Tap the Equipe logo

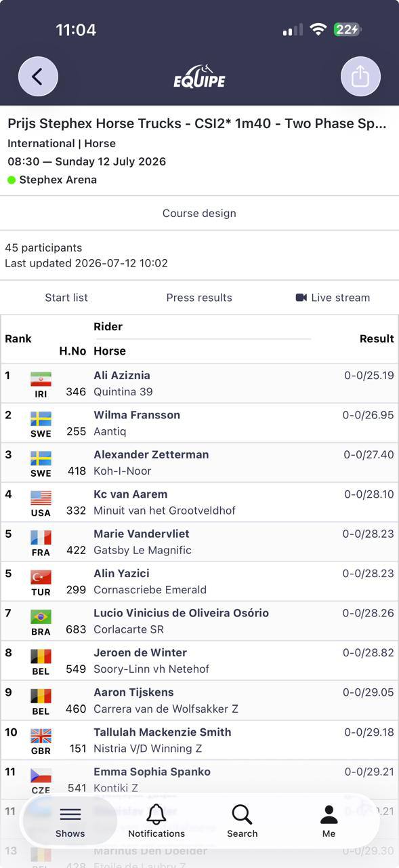pos(199,77)
